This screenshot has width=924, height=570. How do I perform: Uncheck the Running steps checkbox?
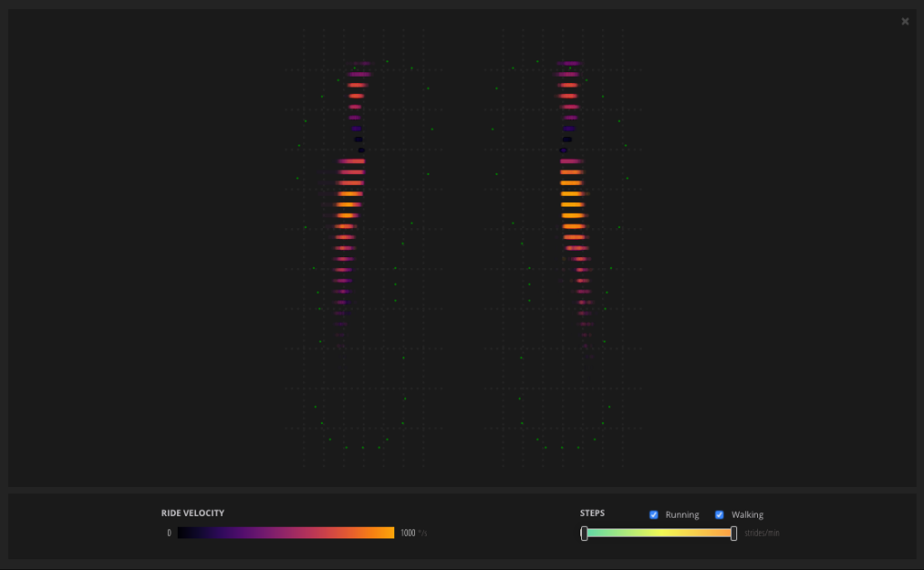pos(653,515)
